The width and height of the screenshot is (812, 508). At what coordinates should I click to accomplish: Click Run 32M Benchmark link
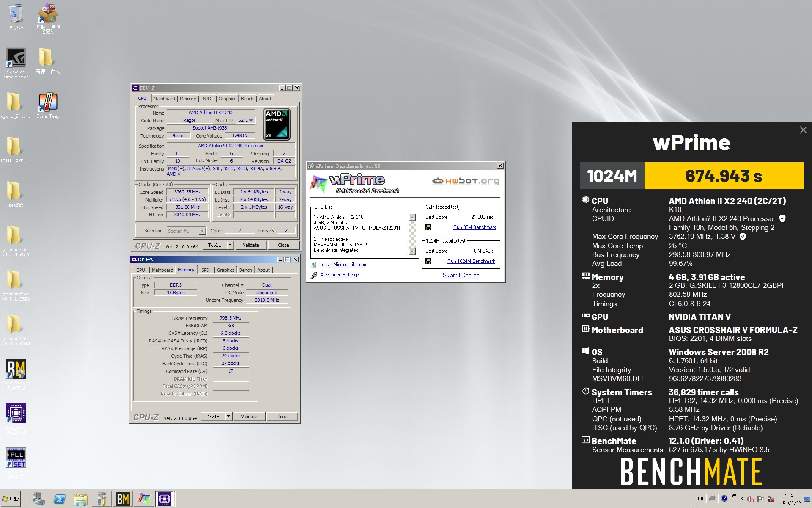tap(475, 227)
